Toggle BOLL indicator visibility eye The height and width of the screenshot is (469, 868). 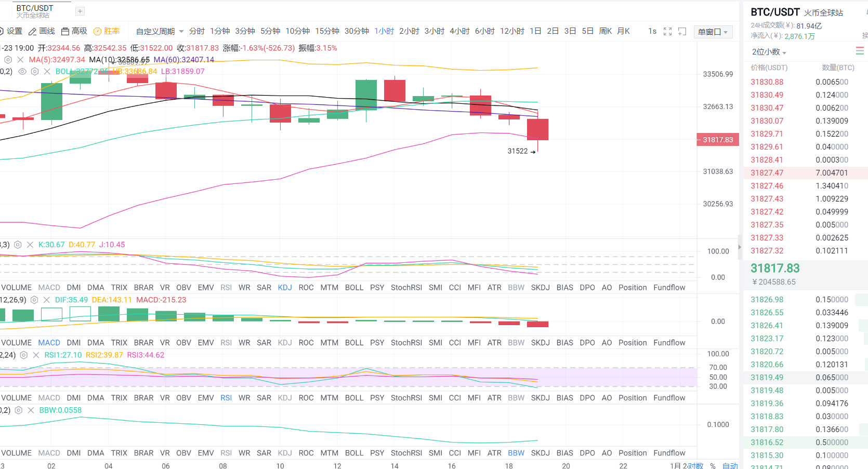pyautogui.click(x=22, y=72)
